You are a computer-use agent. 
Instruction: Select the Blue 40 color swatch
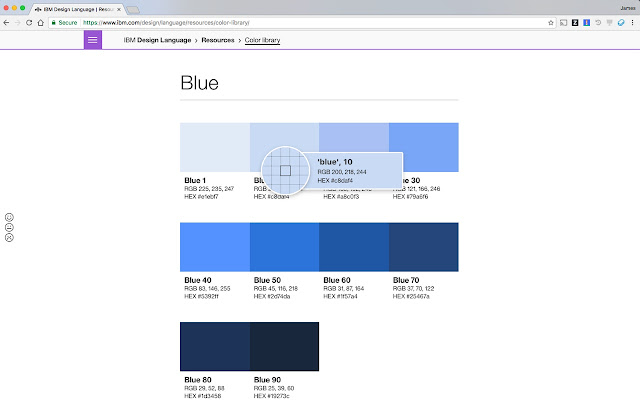(215, 247)
